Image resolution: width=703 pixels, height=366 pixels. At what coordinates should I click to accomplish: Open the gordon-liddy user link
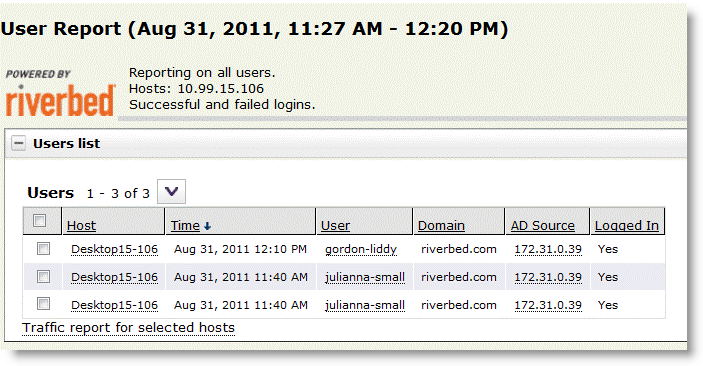(x=361, y=249)
